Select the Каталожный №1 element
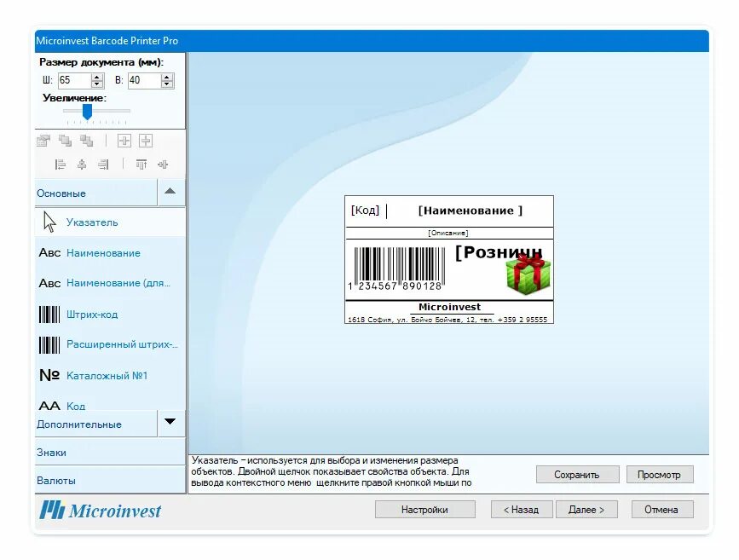 (110, 375)
